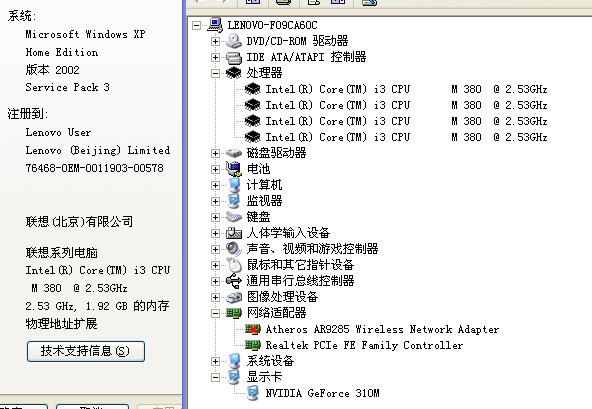Expand the IDE ATA/ATAPI 控制器 category
The height and width of the screenshot is (409, 592).
pos(215,57)
